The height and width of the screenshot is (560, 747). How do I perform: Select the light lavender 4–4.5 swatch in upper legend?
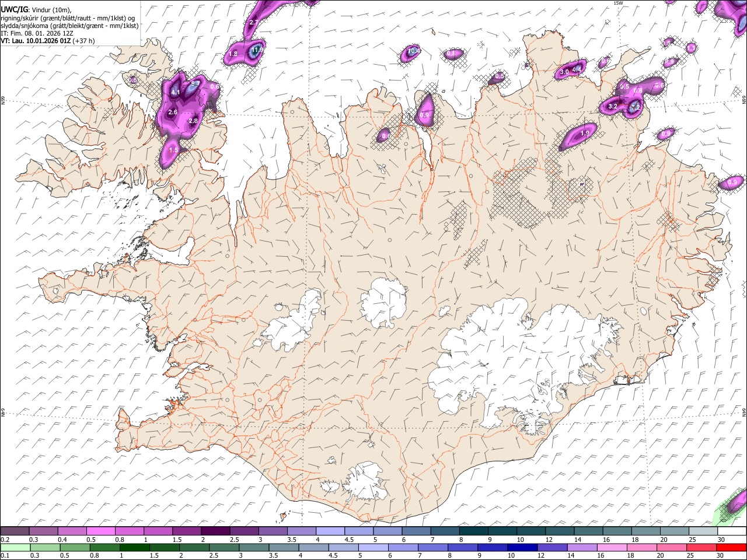click(330, 532)
